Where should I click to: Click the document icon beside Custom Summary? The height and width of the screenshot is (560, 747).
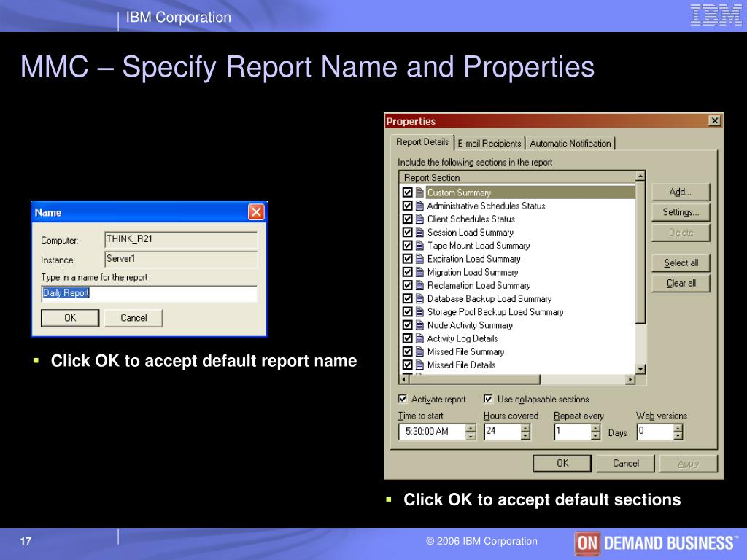tap(419, 192)
